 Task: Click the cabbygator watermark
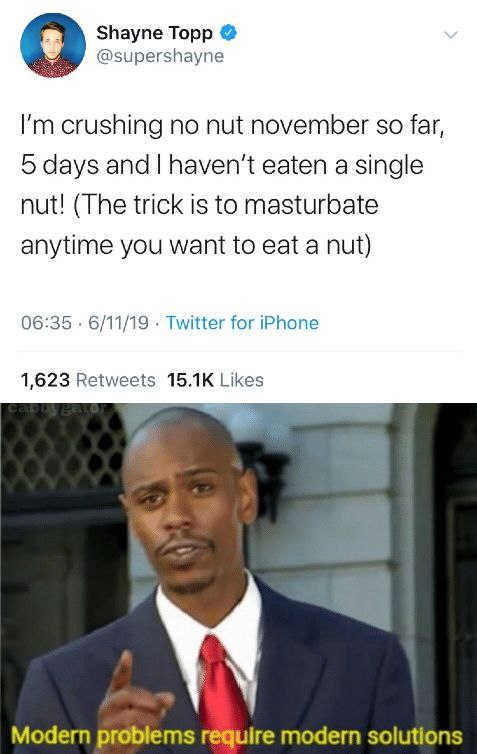tap(57, 409)
